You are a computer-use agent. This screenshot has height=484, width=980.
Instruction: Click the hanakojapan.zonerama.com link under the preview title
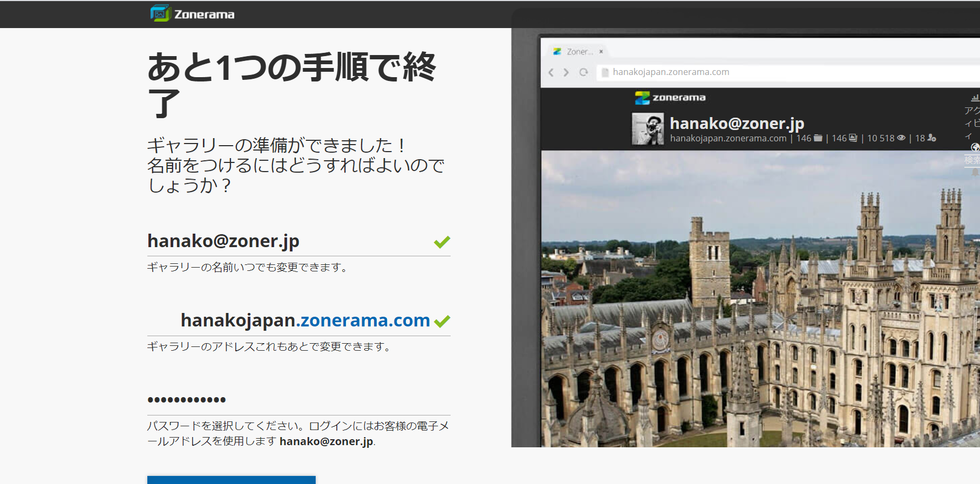728,139
